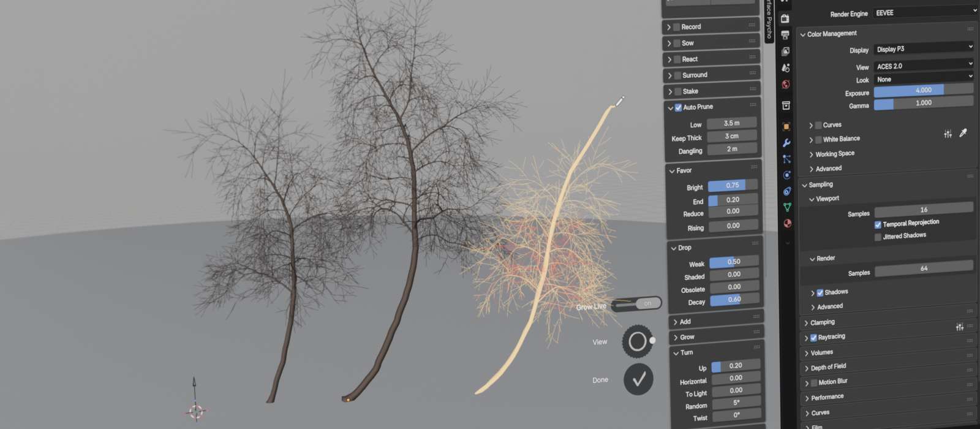980x429 pixels.
Task: Open the Object properties orange square icon
Action: [786, 127]
